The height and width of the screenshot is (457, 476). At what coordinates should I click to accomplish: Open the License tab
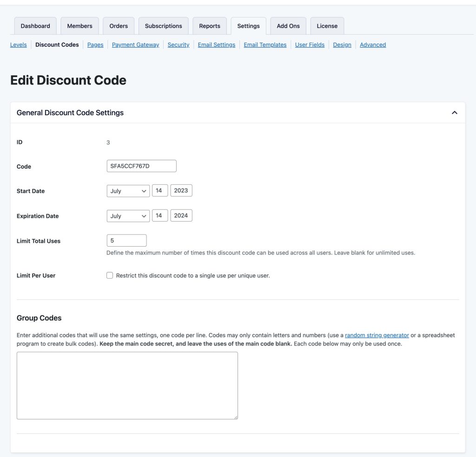[x=327, y=26]
